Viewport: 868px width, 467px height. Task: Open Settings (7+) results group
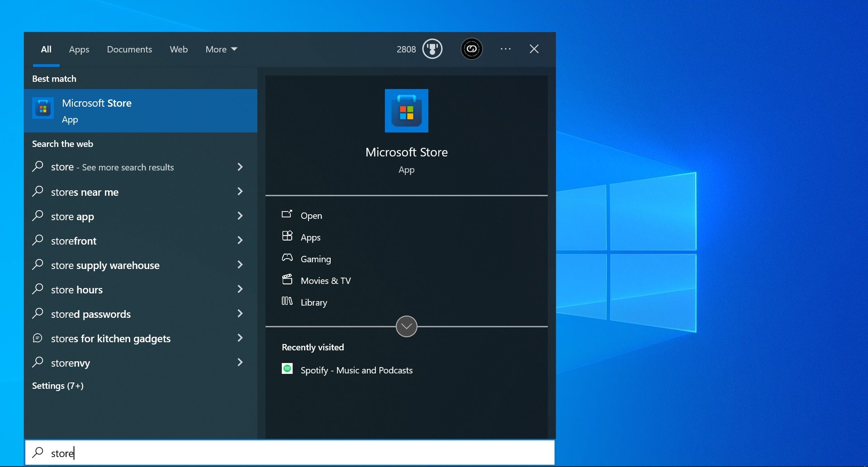pos(58,386)
